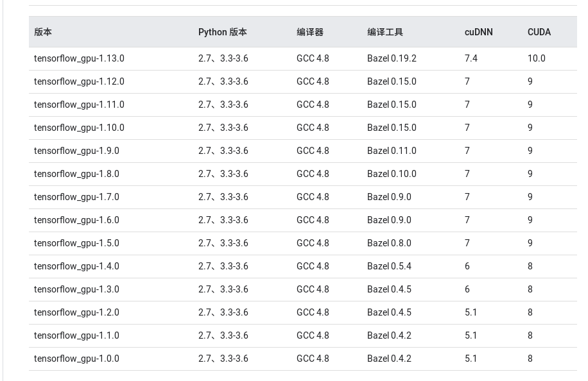Click Bazel 0.15.0 in 1.11.0 row
The width and height of the screenshot is (588, 381).
click(x=392, y=105)
